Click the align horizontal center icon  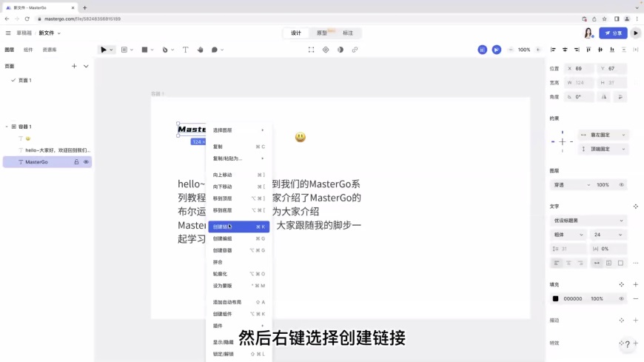point(565,50)
